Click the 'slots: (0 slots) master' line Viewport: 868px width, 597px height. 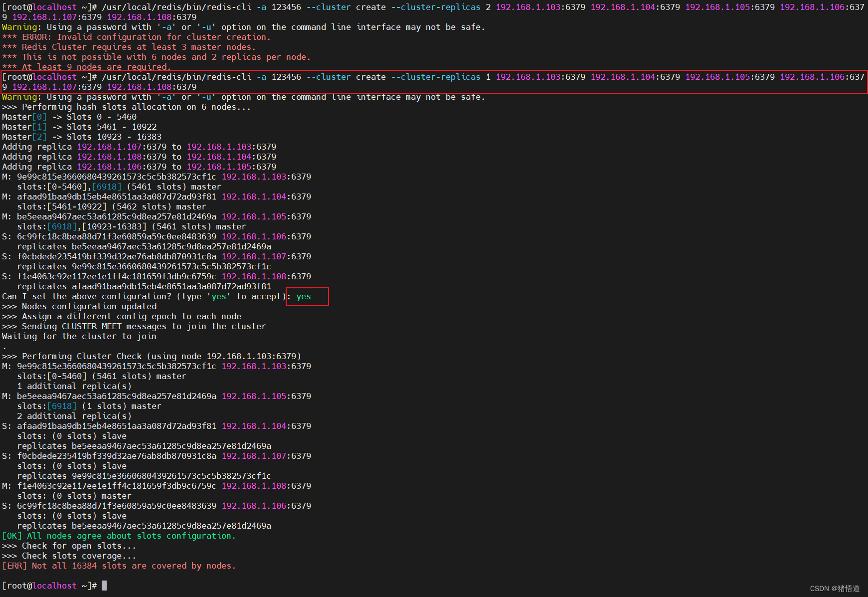(74, 496)
